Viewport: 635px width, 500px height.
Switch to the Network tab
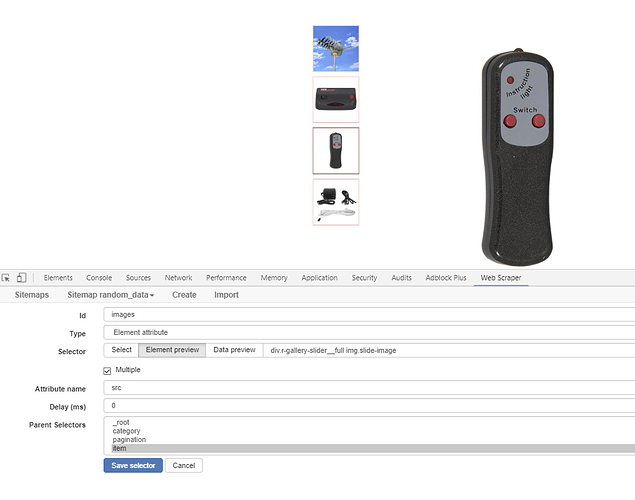point(178,278)
